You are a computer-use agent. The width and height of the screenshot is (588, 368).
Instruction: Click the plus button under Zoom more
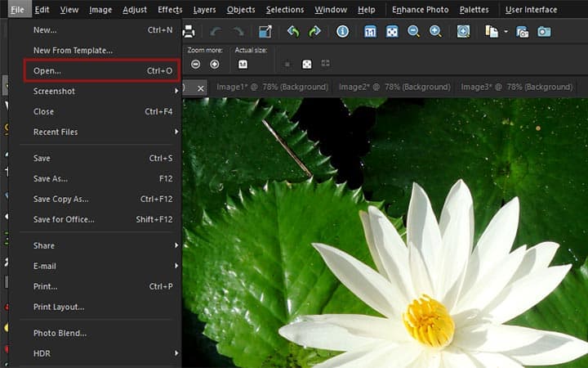(x=215, y=65)
